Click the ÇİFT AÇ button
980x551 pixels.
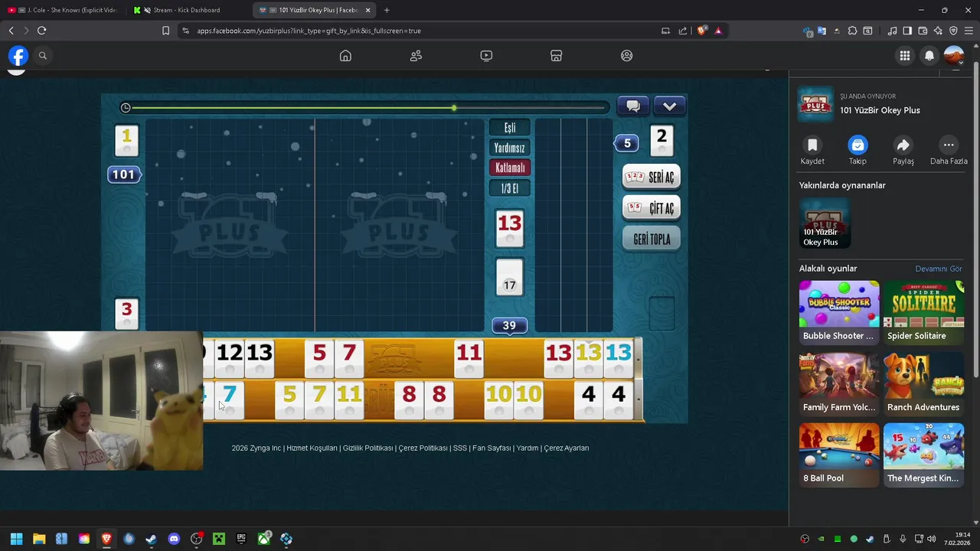(652, 208)
